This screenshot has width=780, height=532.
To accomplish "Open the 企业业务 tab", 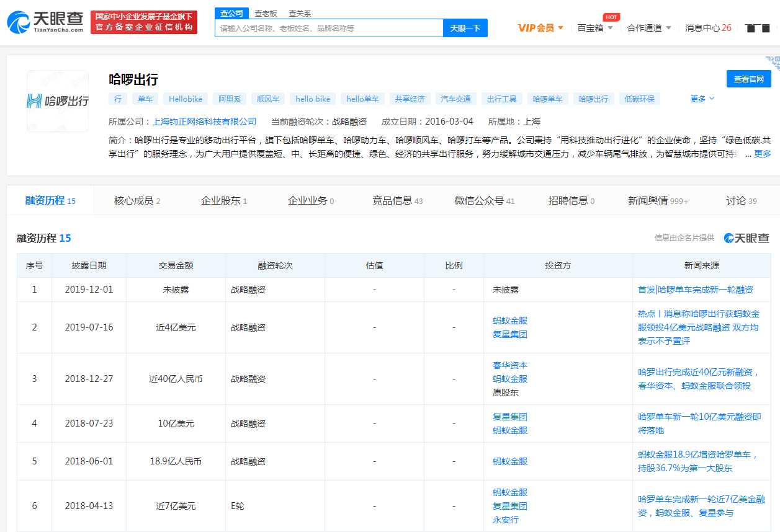I will pyautogui.click(x=311, y=201).
